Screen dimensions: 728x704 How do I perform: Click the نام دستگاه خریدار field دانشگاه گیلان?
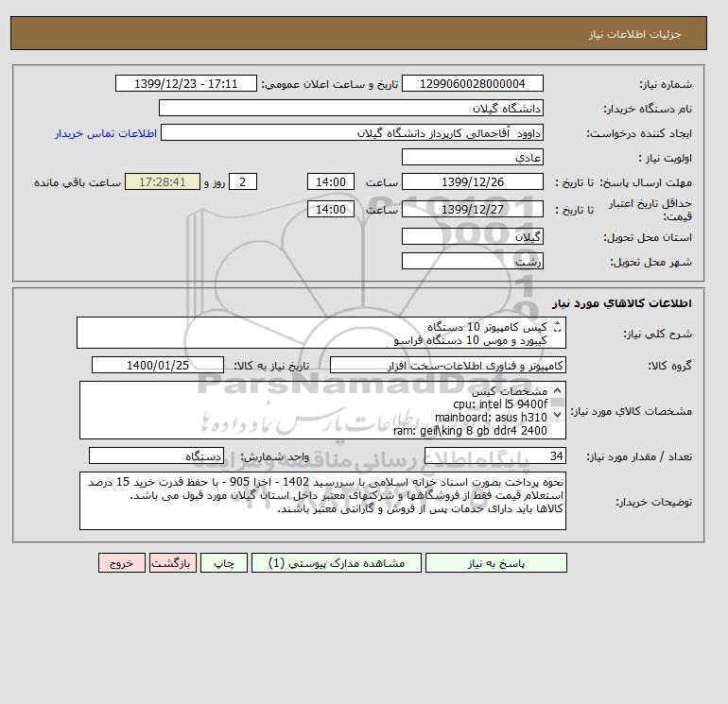[351, 108]
